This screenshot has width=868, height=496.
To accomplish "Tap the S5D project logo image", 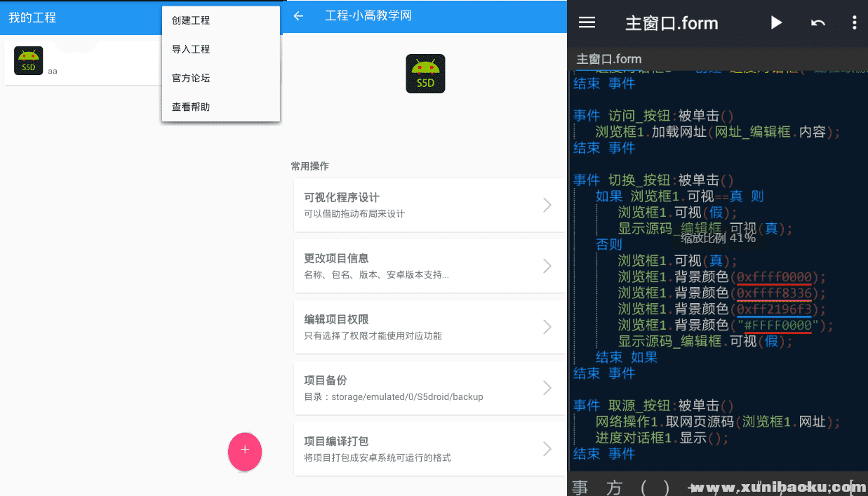I will click(x=425, y=74).
